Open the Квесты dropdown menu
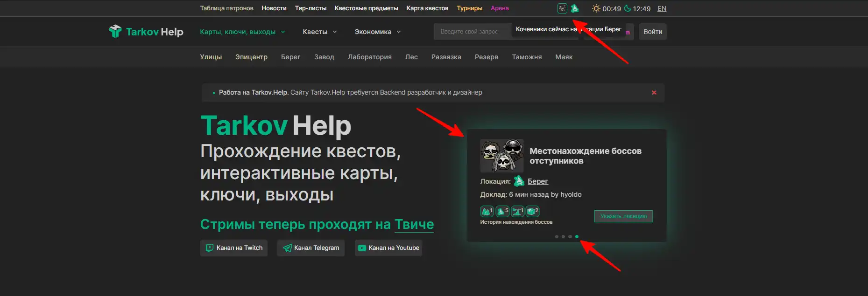The height and width of the screenshot is (296, 868). [x=319, y=32]
